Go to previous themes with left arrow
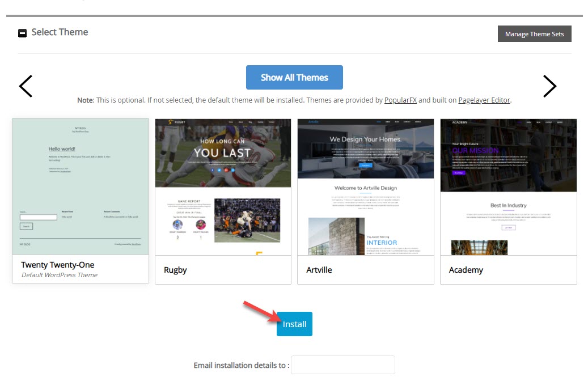Screen dimensions: 588x377 [26, 86]
